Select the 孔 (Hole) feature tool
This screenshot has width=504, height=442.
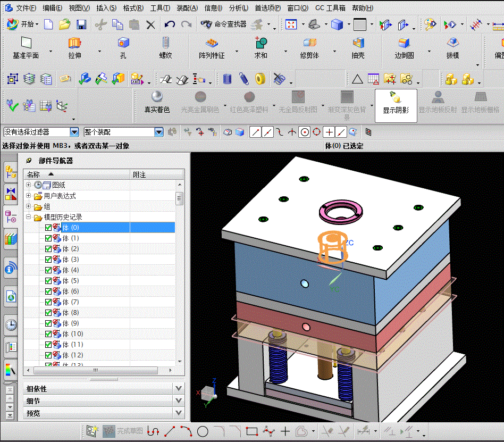click(123, 44)
